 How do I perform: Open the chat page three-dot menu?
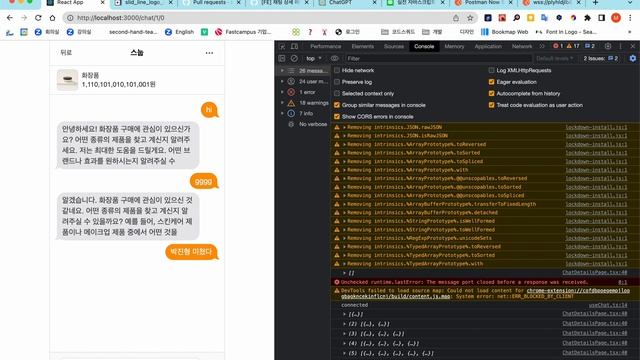(x=209, y=53)
